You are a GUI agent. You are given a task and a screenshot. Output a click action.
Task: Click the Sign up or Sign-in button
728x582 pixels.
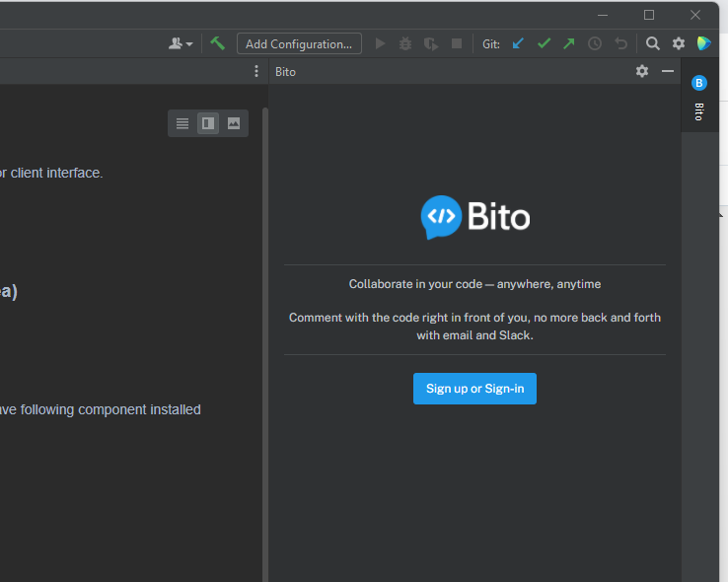click(x=474, y=389)
